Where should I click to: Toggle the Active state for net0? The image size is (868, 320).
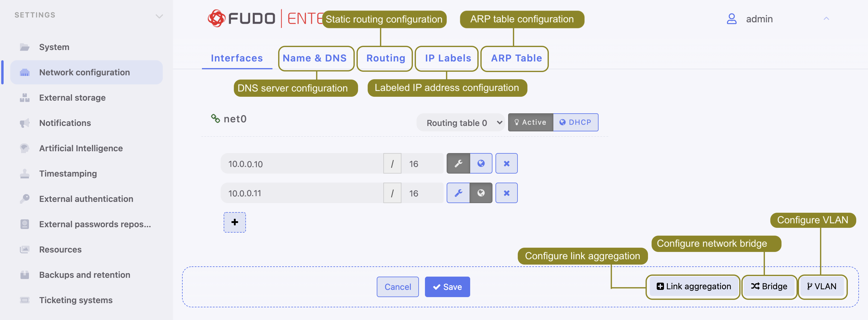tap(530, 122)
